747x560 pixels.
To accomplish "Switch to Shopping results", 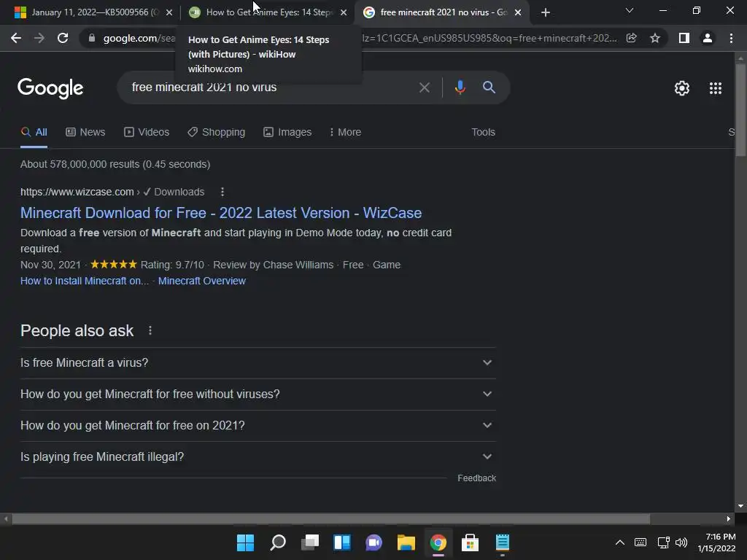I will click(x=216, y=133).
